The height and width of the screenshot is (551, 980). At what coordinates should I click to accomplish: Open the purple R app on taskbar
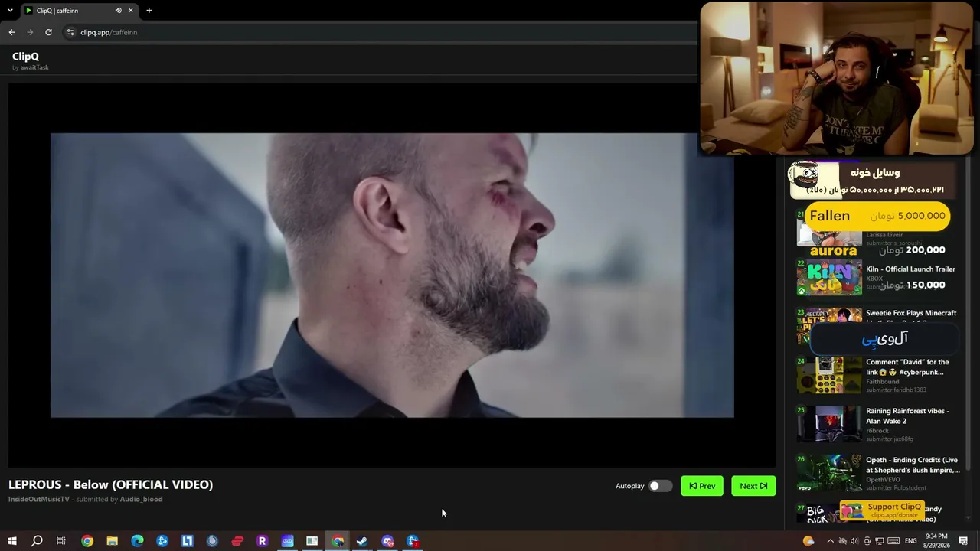pos(262,541)
